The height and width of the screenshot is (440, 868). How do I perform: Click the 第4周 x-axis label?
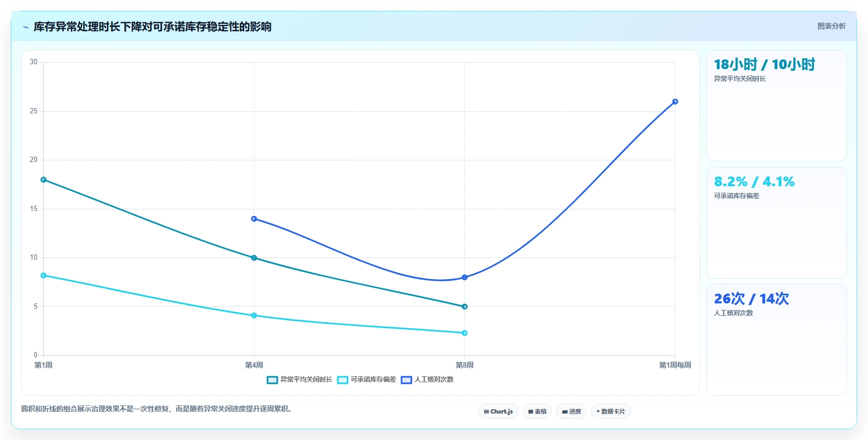click(x=254, y=365)
